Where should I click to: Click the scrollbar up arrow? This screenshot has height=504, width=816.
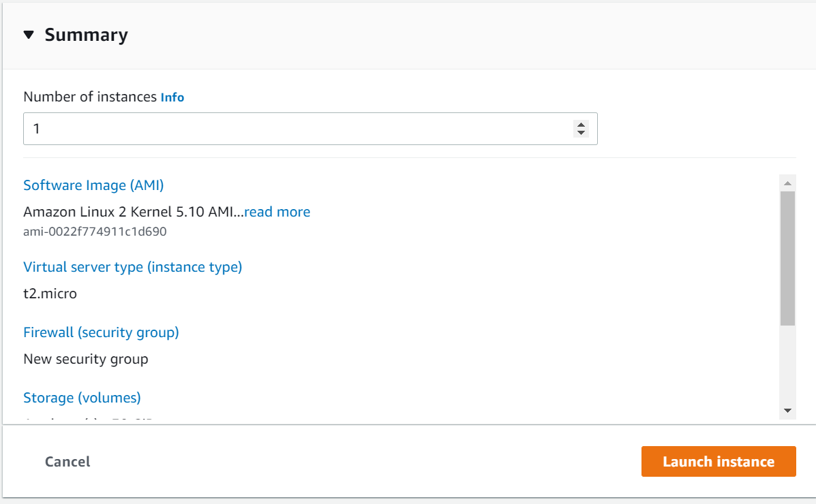coord(787,182)
